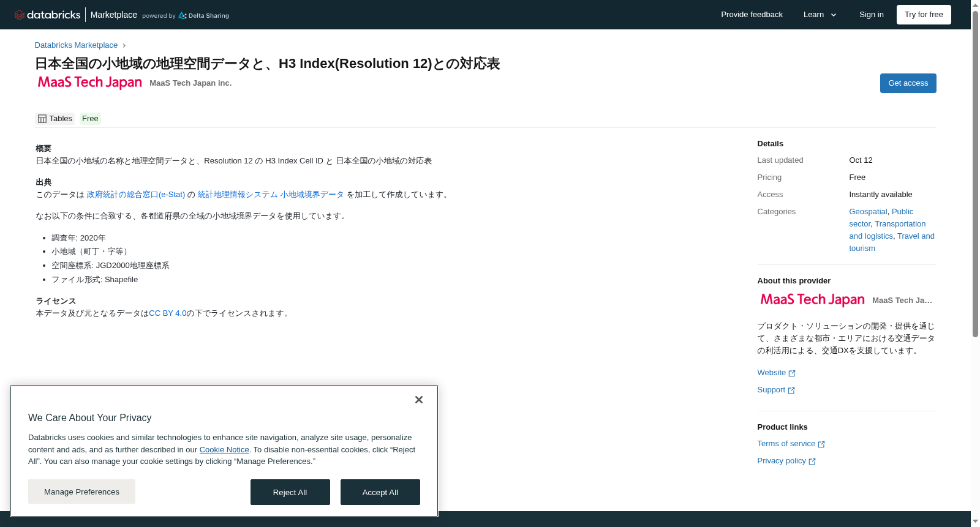
Task: Open the provider Support link
Action: coord(771,390)
